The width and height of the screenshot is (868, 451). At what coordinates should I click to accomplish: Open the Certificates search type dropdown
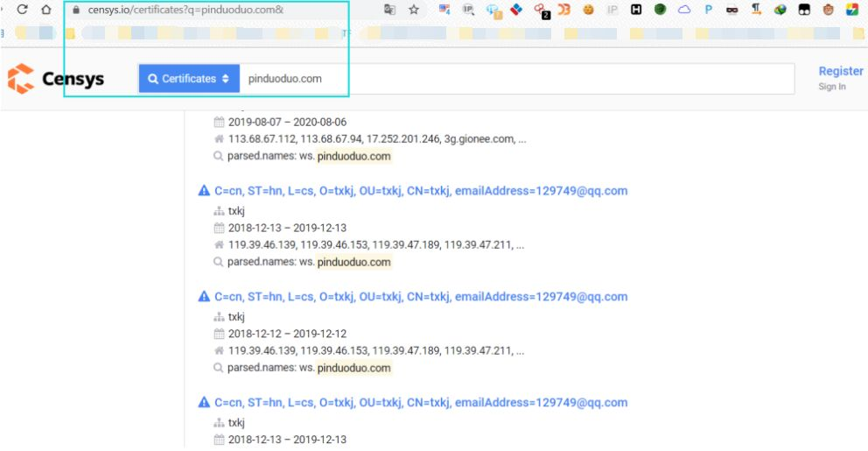pos(189,79)
